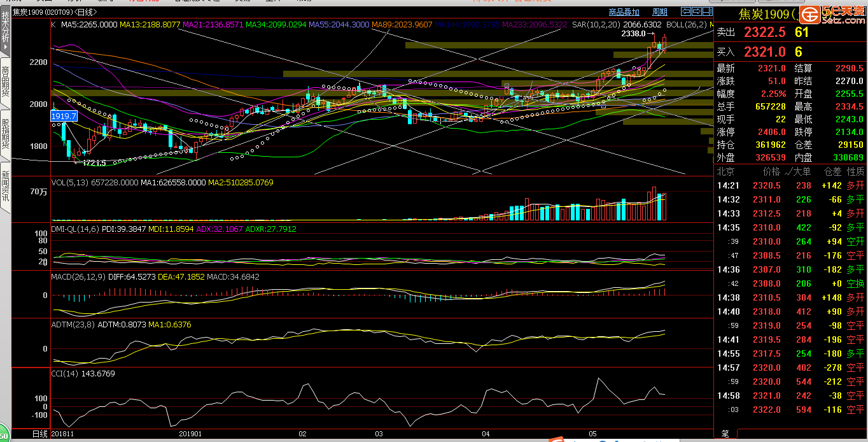The image size is (868, 442).
Task: Click the MA21:2136.8571 moving average label
Action: [213, 25]
